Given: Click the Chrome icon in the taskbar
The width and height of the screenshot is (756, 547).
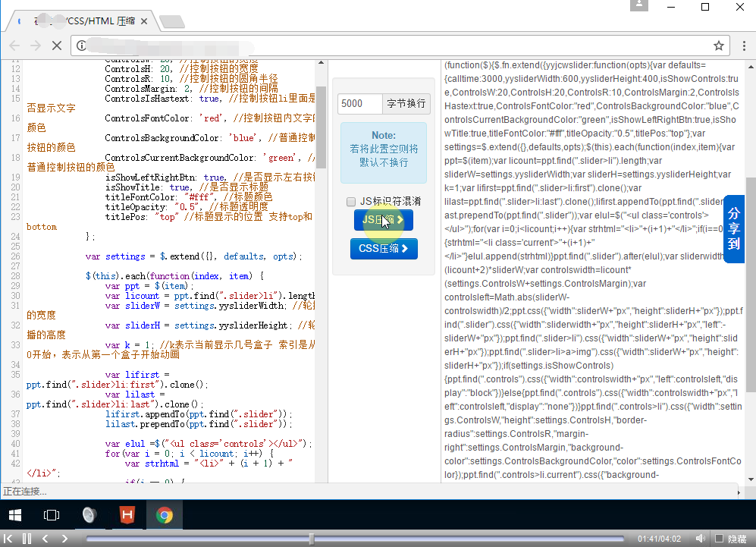Looking at the screenshot, I should click(164, 516).
